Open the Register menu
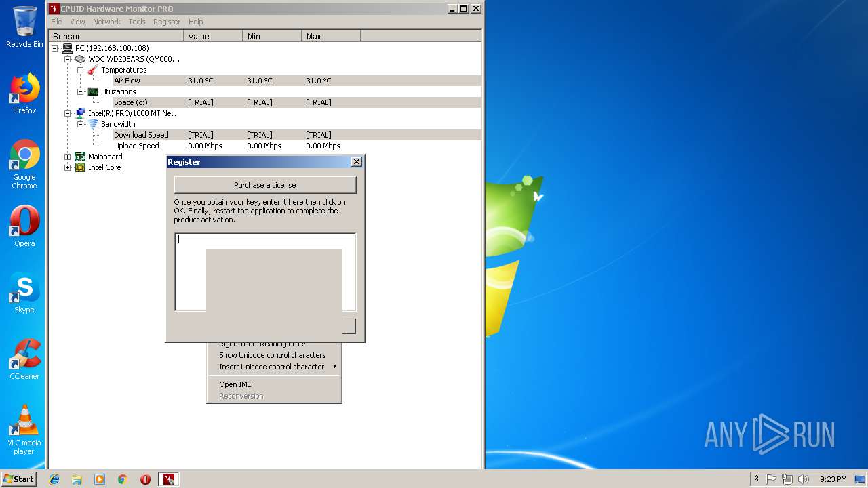Viewport: 868px width, 488px height. pyautogui.click(x=167, y=22)
